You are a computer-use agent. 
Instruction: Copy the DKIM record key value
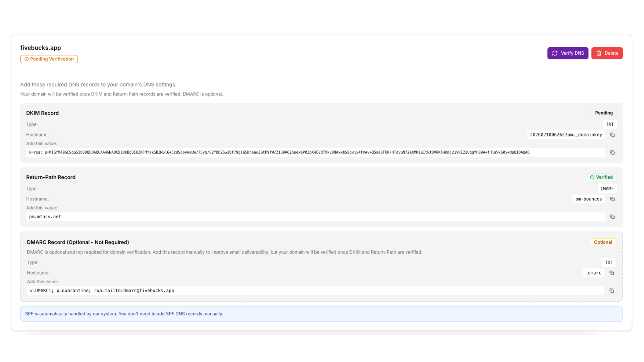(x=612, y=153)
